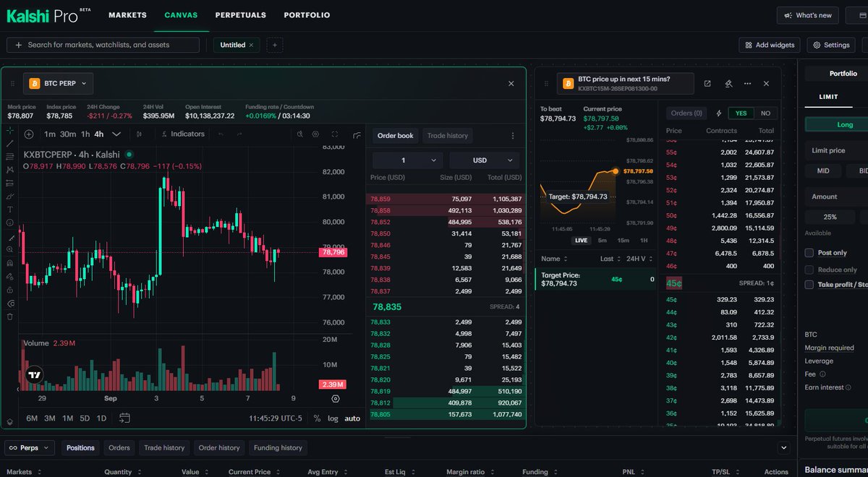Tick the Reduce only checkbox

pos(809,270)
